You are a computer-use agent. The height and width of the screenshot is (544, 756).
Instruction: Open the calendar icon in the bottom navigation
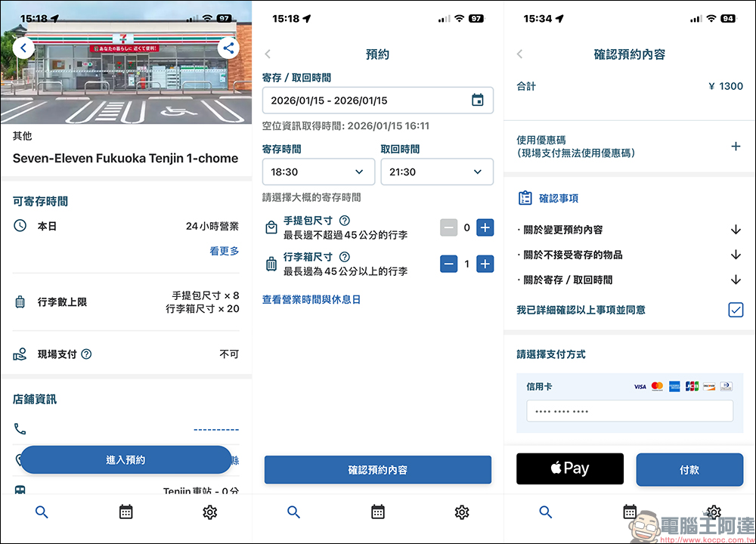tap(125, 512)
